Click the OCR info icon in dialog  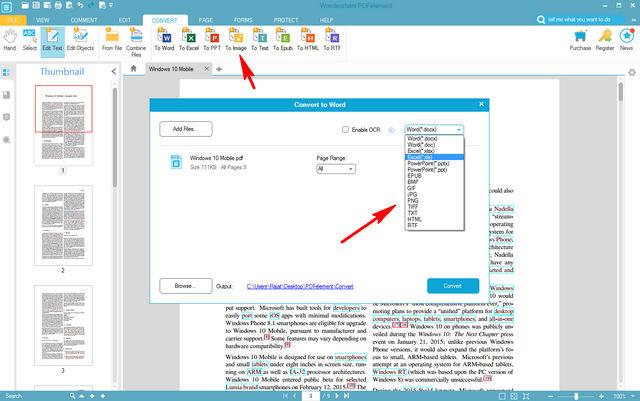click(x=391, y=130)
